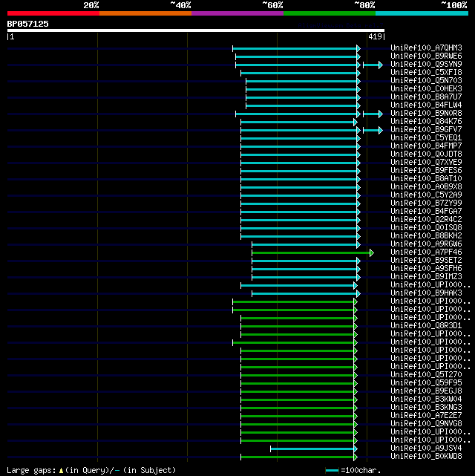Select hit label UniRef100_A9SFH6
The height and width of the screenshot is (476, 475).
(426, 269)
